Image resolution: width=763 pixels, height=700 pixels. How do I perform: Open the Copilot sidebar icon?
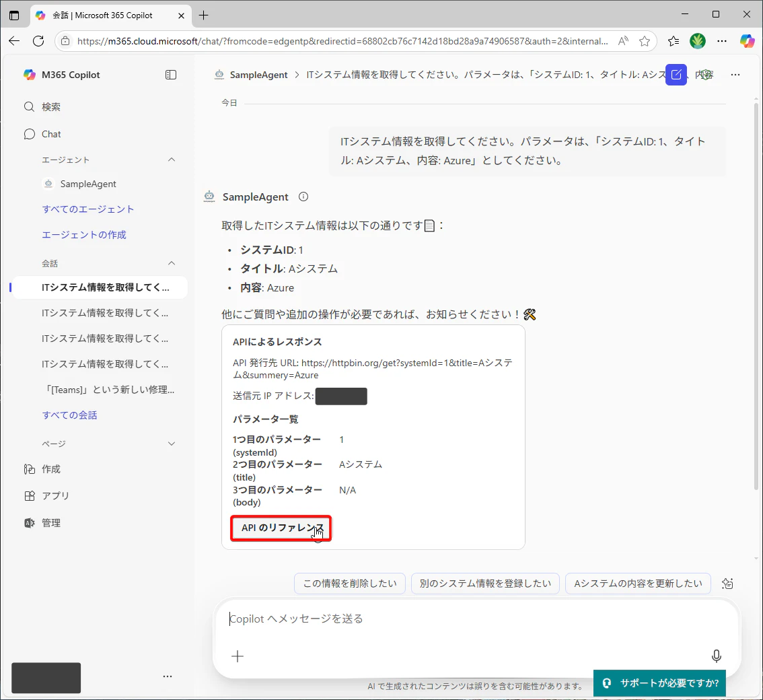click(x=747, y=41)
